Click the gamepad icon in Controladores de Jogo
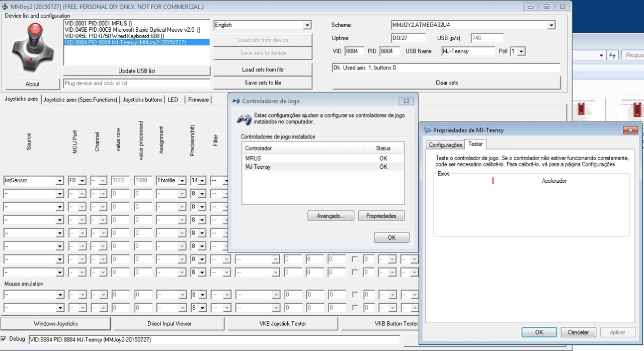 click(x=244, y=119)
